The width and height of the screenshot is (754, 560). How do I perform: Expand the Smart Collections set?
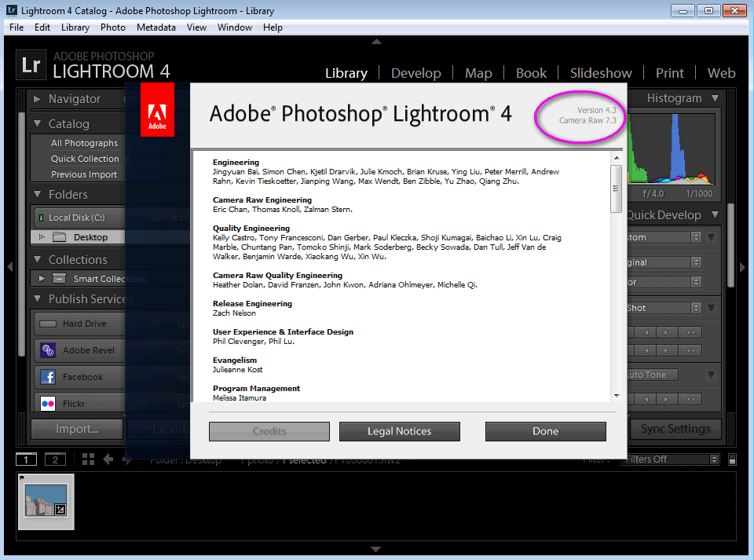[42, 278]
